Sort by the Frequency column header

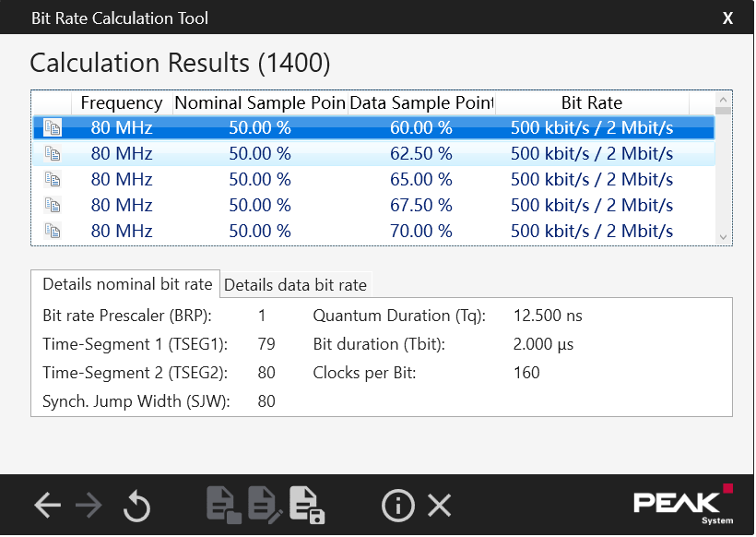[x=121, y=102]
